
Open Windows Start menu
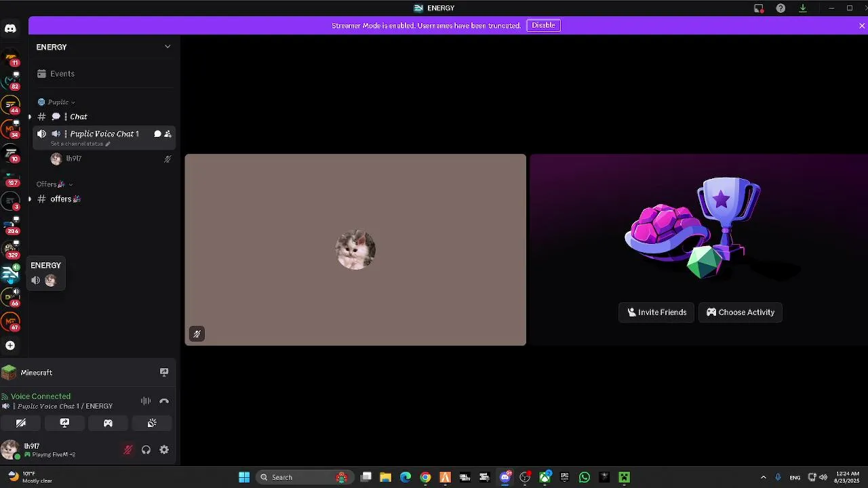[x=244, y=477]
